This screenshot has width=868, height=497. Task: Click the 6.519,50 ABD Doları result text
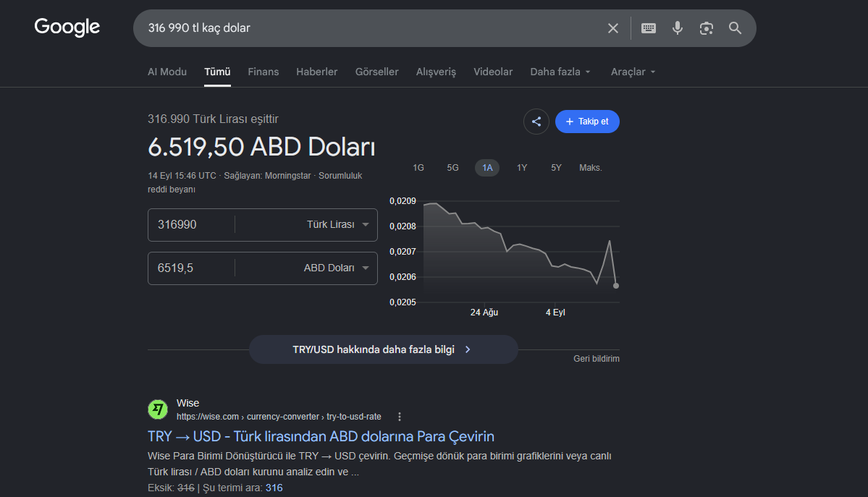pyautogui.click(x=261, y=147)
